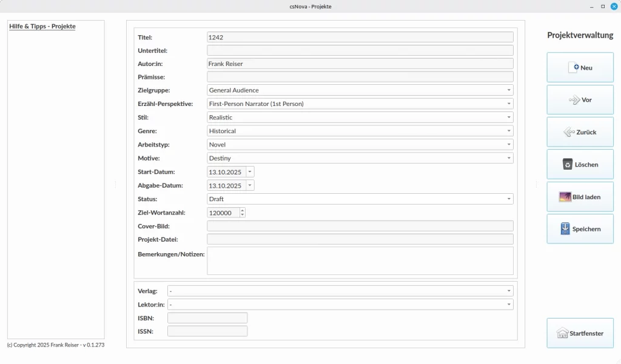The image size is (621, 364).
Task: Click the ISBN input field
Action: 207,317
